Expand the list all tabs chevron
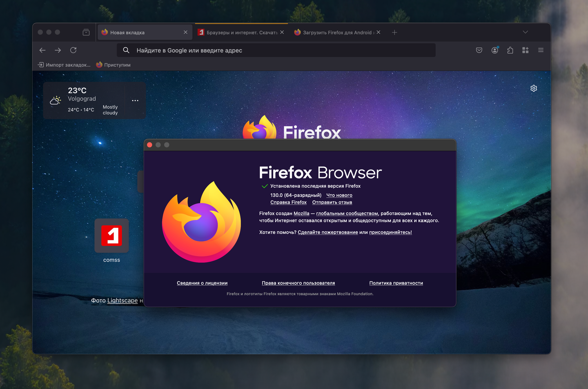588x389 pixels. coord(525,32)
